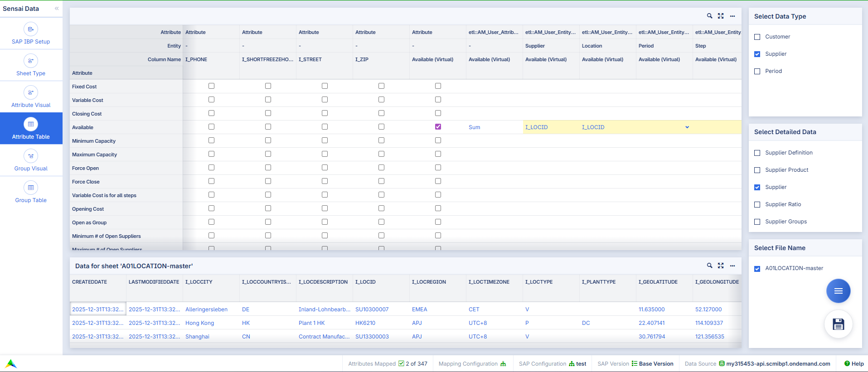Click the search icon in the attribute table header
The width and height of the screenshot is (868, 372).
click(x=709, y=16)
